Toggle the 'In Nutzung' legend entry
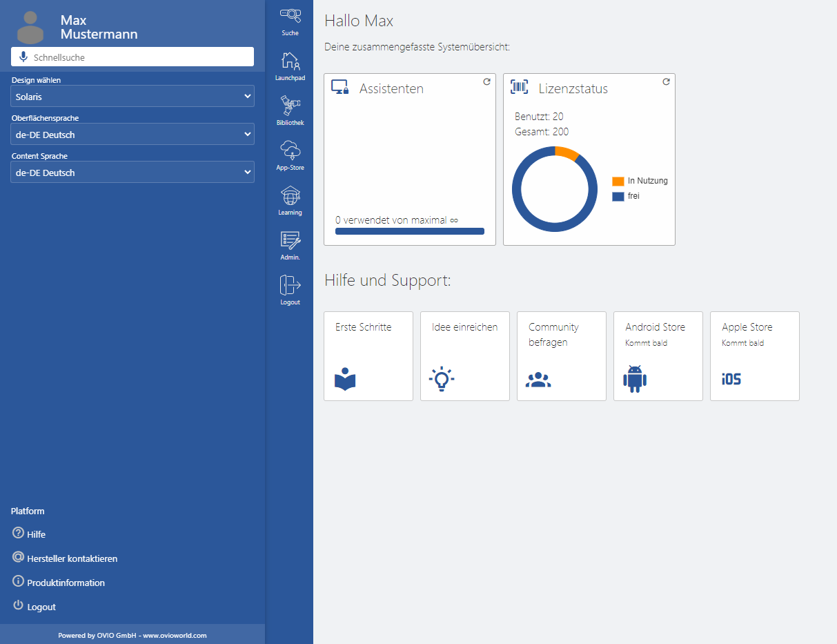The height and width of the screenshot is (644, 837). 640,181
